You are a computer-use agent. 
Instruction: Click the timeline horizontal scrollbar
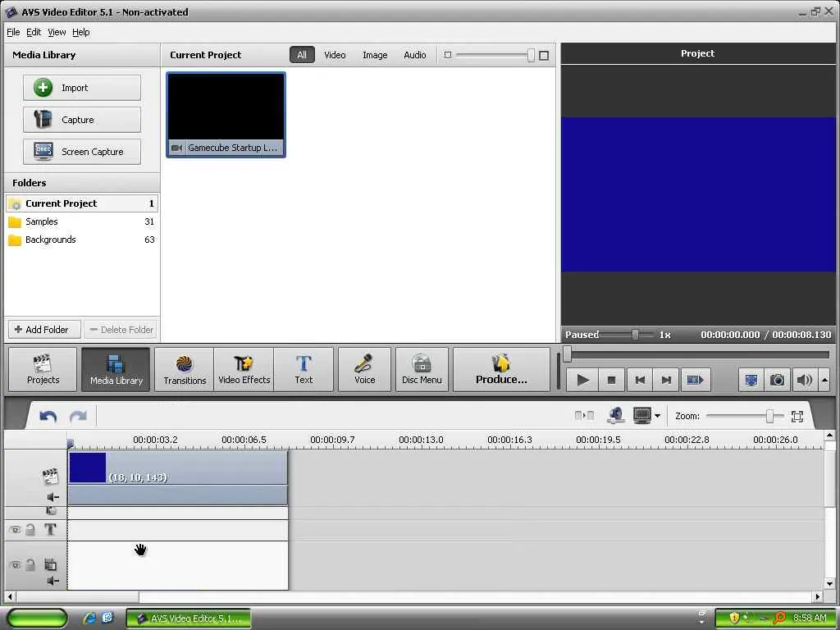pos(78,596)
